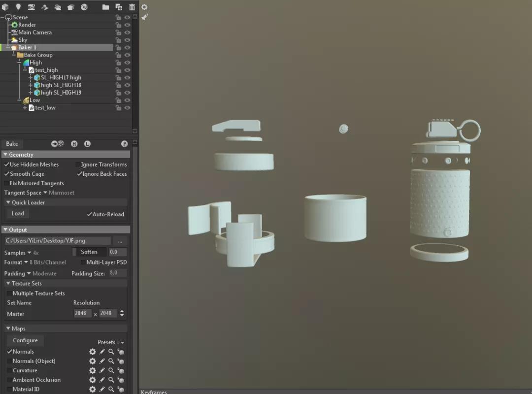
Task: Disable the Smooth Cage checkbox
Action: [x=7, y=174]
